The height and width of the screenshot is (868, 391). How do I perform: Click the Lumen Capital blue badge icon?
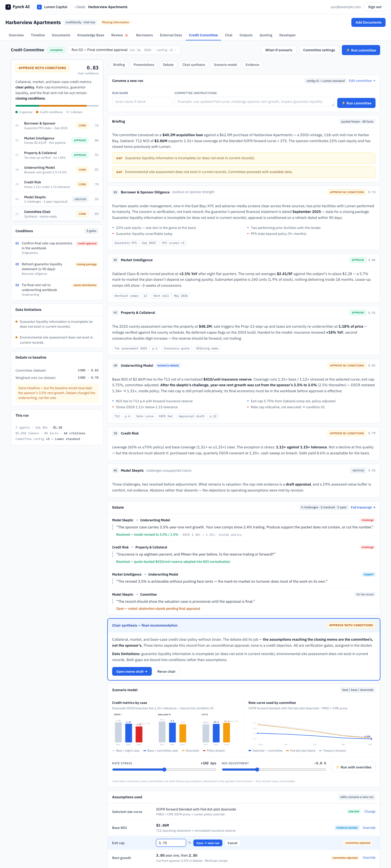pyautogui.click(x=39, y=7)
